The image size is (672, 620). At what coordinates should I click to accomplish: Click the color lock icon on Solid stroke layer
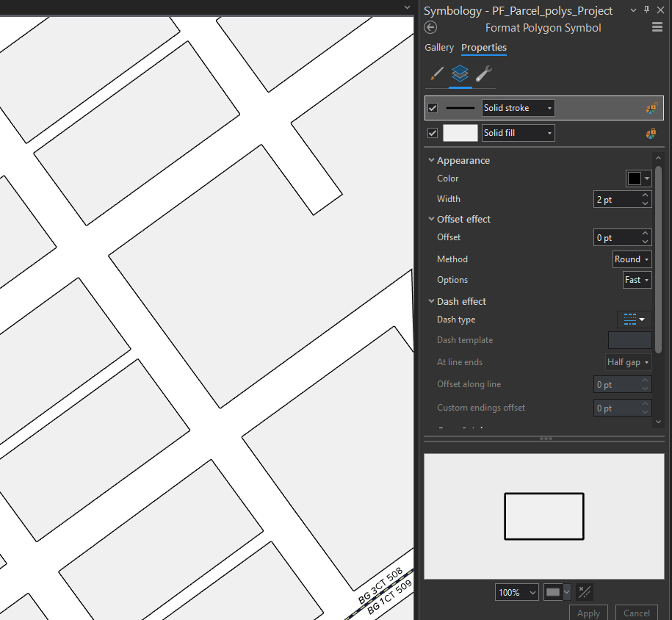click(x=651, y=107)
